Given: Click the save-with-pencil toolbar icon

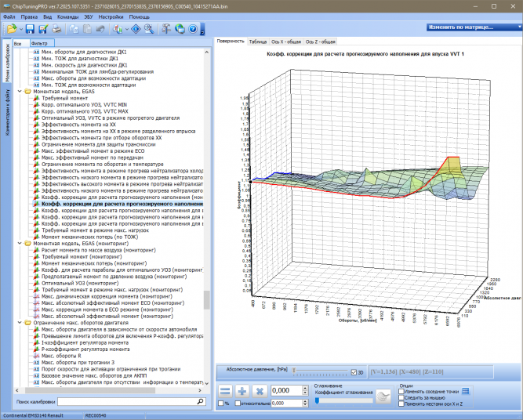Looking at the screenshot, I should click(x=43, y=29).
